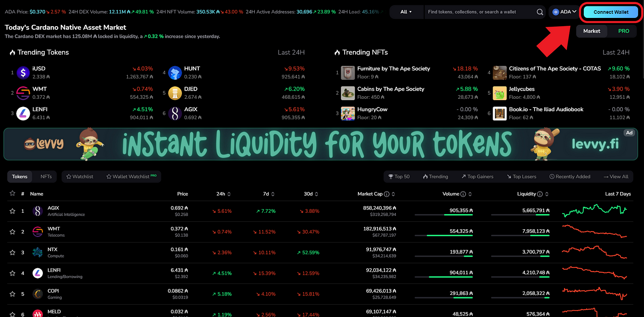644x317 pixels.
Task: Open Cabins by The Ape Society thumbnail
Action: [348, 93]
